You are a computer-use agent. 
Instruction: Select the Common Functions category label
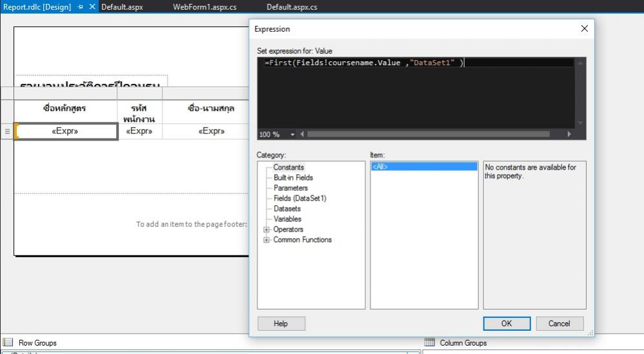point(302,240)
